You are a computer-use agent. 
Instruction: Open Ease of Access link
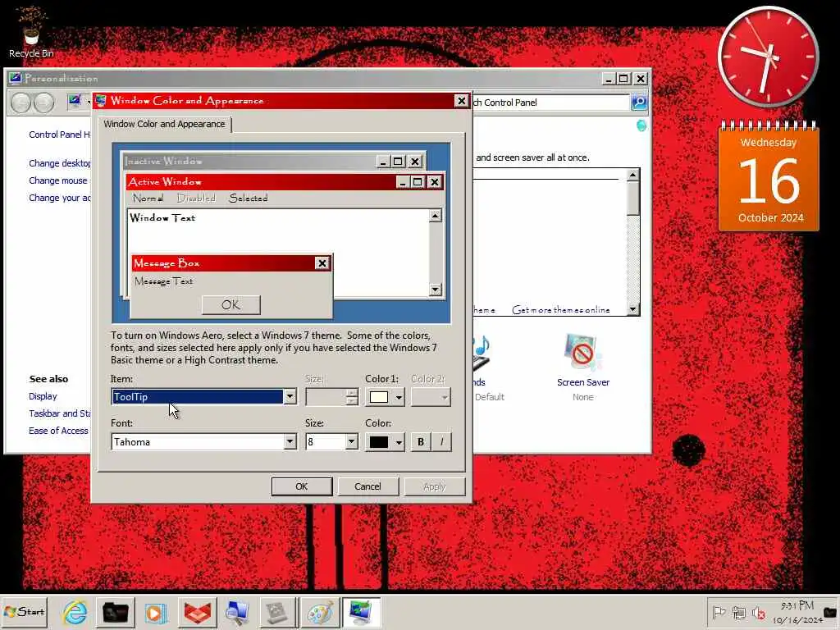pos(58,431)
